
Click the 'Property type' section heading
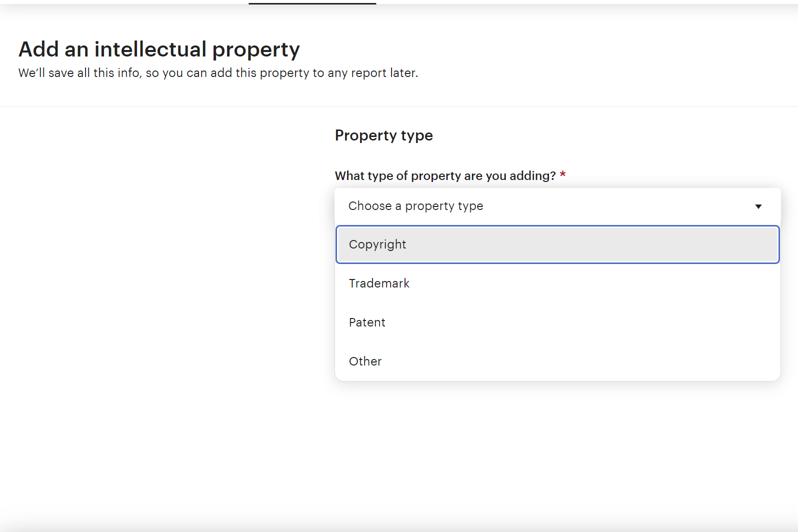point(383,135)
